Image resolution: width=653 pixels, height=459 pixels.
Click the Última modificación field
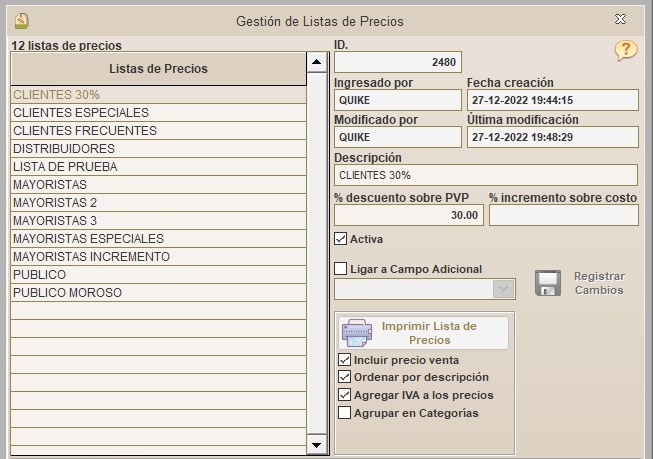coord(553,137)
